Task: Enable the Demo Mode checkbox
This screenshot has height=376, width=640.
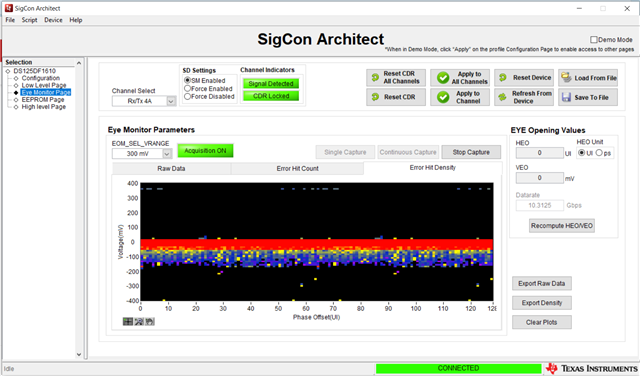Action: point(594,40)
